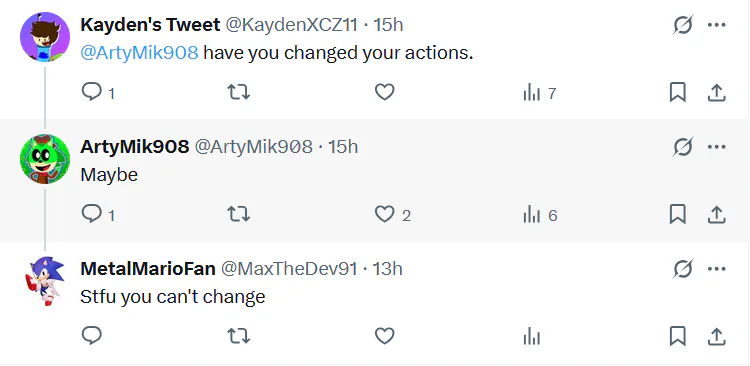Open MetalMarioFan profile name
This screenshot has width=750, height=366.
click(148, 269)
